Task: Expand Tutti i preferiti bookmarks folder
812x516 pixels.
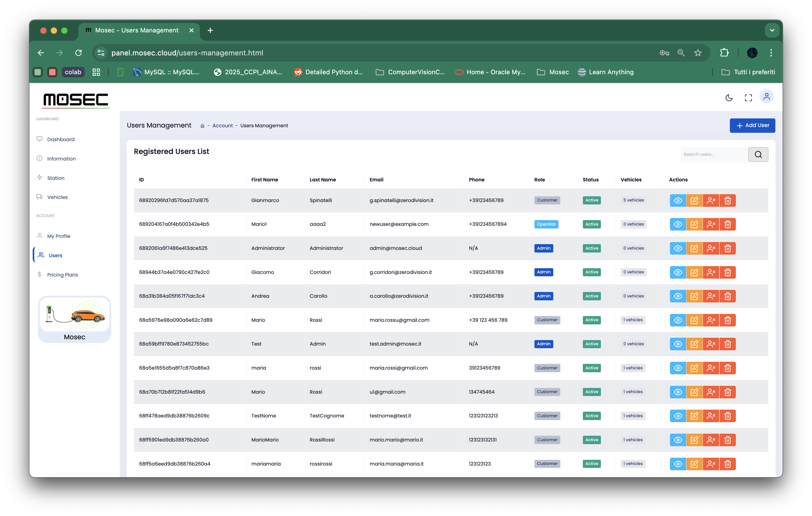Action: point(748,72)
